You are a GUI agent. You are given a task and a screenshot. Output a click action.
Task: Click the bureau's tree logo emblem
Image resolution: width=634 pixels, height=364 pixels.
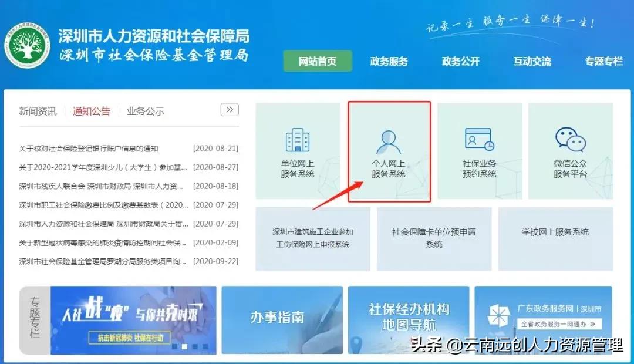tap(28, 44)
